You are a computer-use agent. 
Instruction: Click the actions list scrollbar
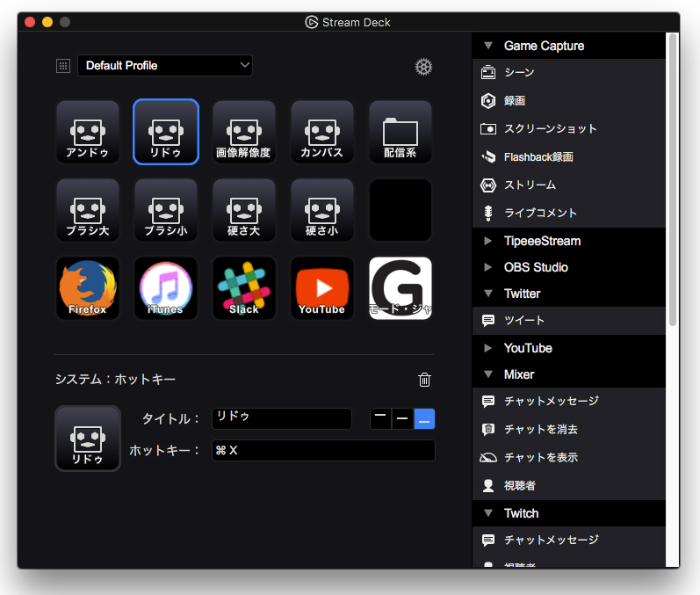pyautogui.click(x=672, y=179)
